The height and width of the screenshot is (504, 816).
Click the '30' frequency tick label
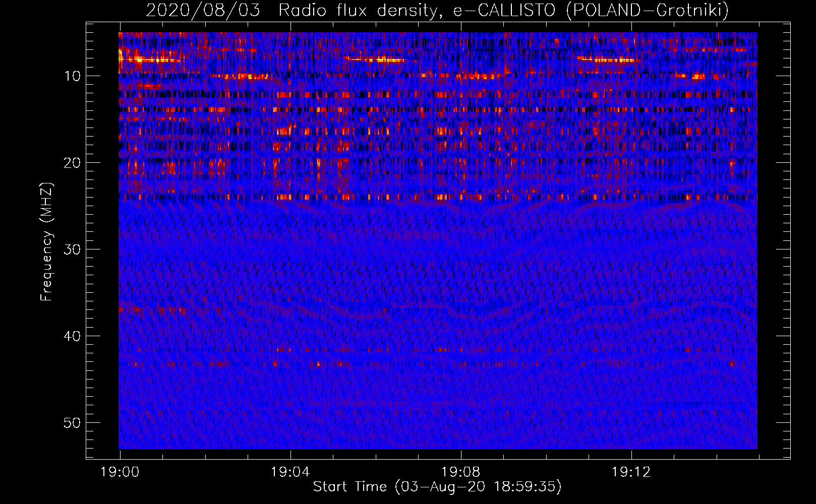point(73,249)
